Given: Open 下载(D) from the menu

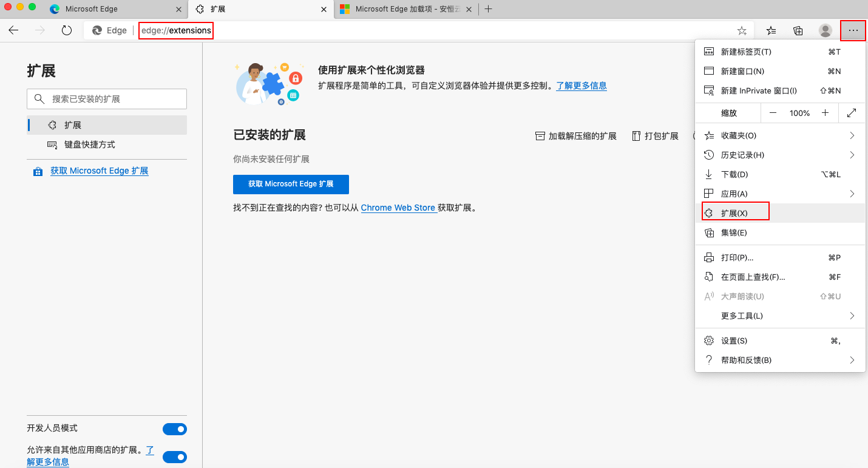Looking at the screenshot, I should (x=780, y=175).
